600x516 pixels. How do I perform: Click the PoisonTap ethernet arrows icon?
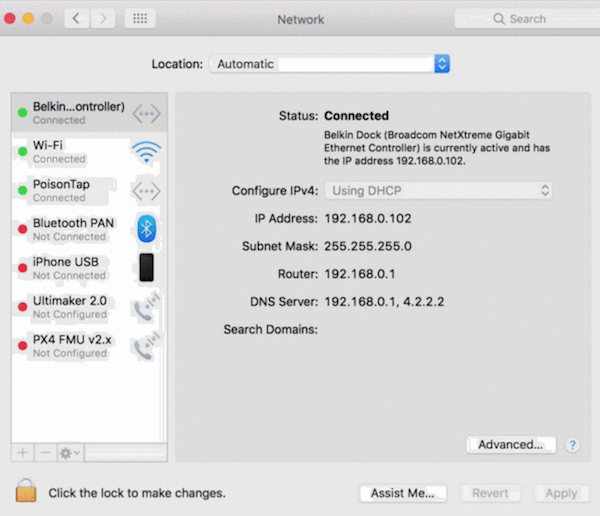pos(146,190)
